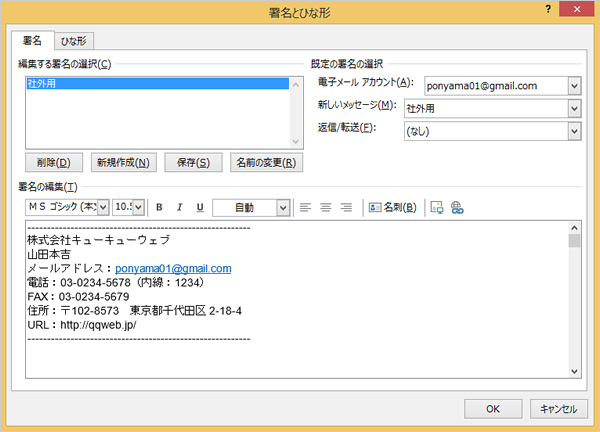
Task: Open the 新しいメッセージ signature dropdown
Action: (x=574, y=108)
